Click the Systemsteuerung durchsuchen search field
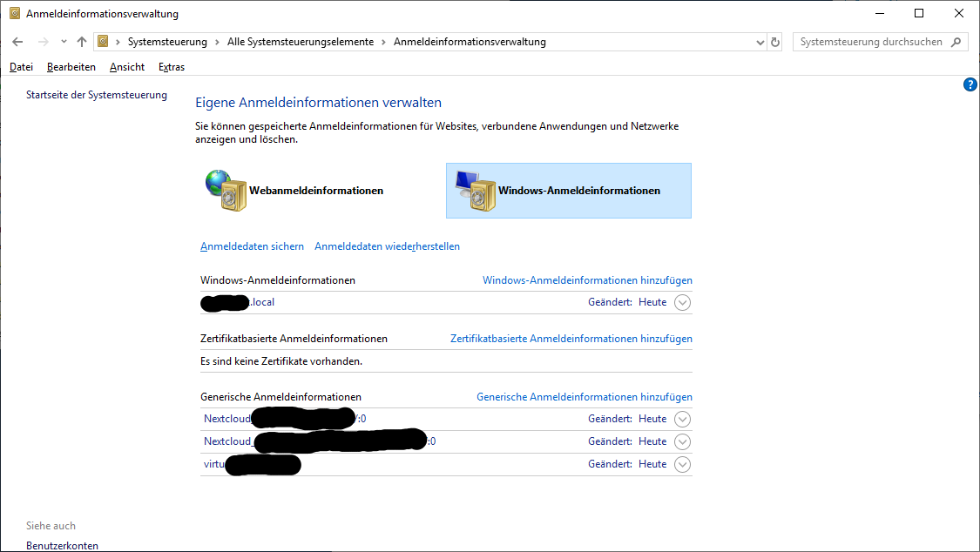The height and width of the screenshot is (552, 980). point(869,42)
